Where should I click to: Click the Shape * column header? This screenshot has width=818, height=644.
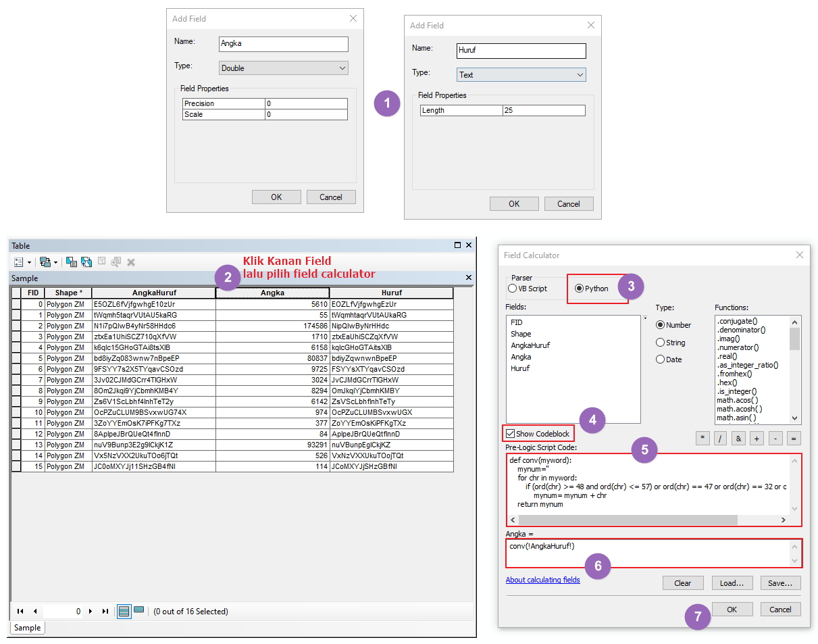[x=69, y=293]
